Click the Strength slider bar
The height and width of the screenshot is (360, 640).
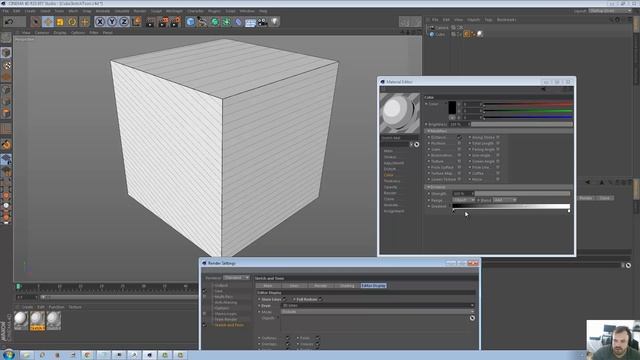click(x=522, y=194)
